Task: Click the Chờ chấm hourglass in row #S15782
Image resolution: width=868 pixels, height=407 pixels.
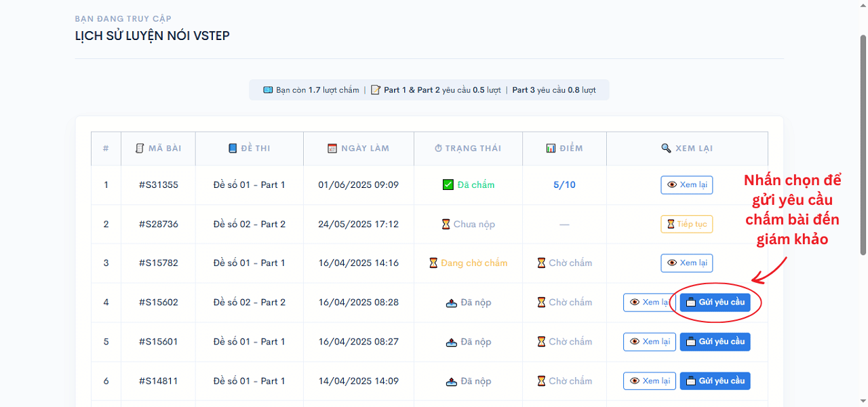Action: [541, 263]
